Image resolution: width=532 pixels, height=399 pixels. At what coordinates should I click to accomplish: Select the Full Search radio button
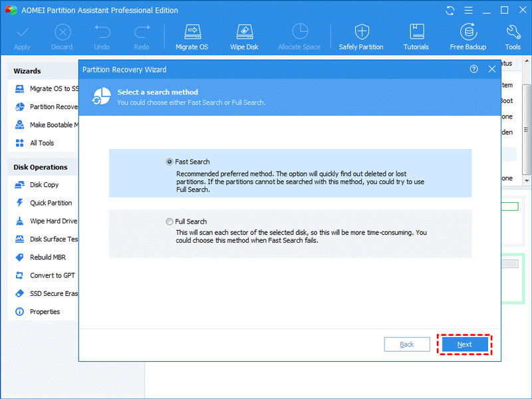pos(170,221)
